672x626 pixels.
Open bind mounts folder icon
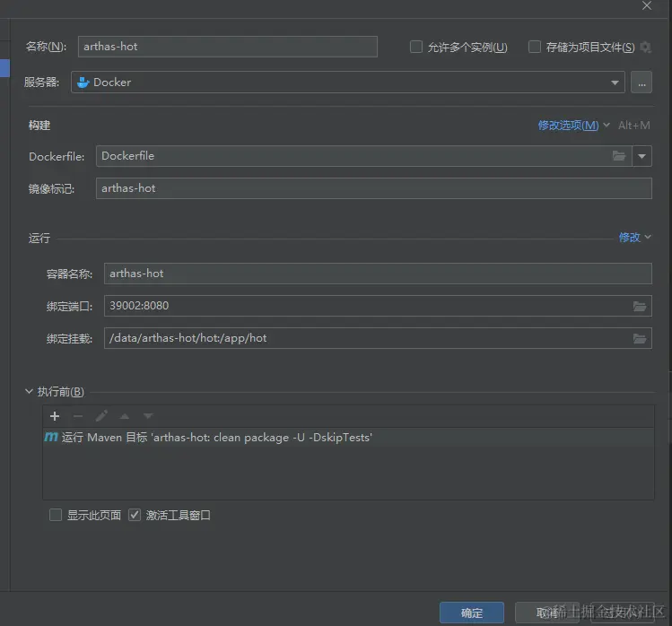pos(640,338)
